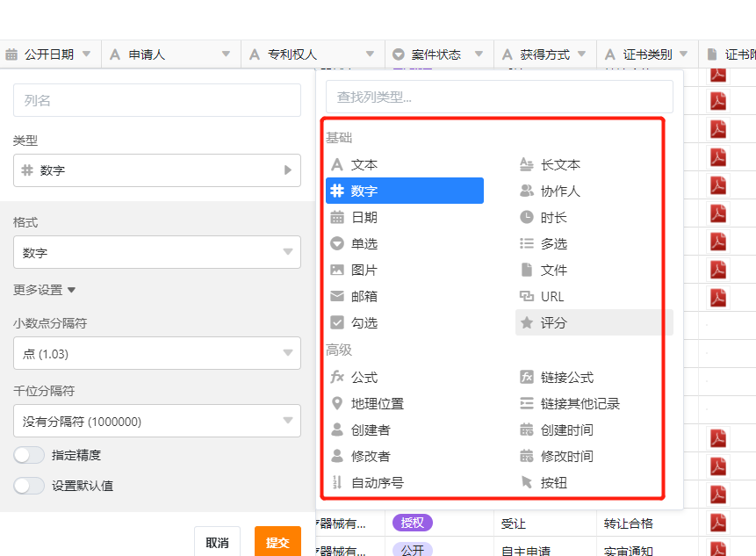
Task: Pick the 图片 image column type
Action: coord(364,271)
